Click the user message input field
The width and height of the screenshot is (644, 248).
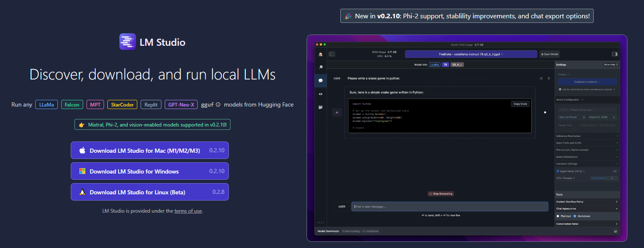click(x=449, y=206)
